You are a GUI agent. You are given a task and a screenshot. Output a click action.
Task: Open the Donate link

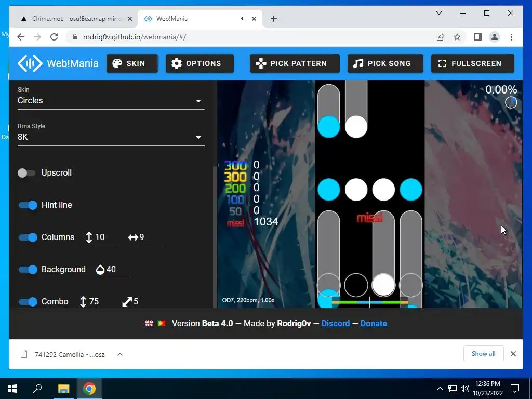(374, 323)
